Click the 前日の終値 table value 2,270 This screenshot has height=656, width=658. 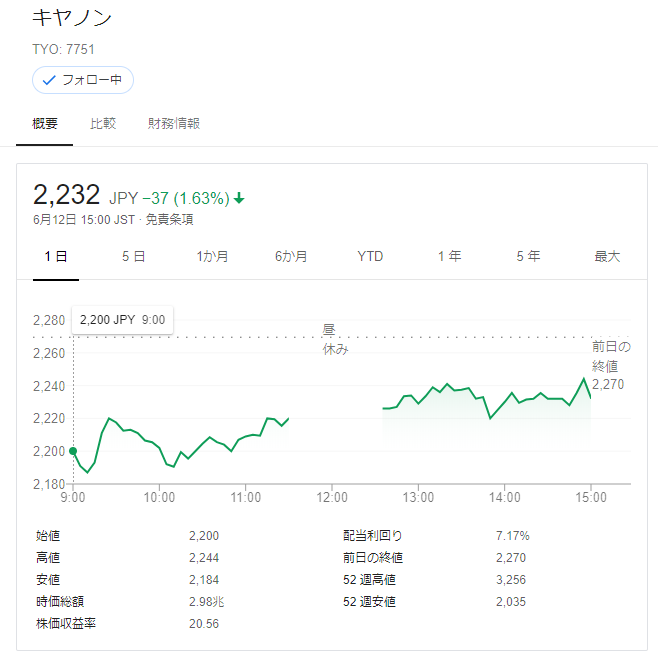click(511, 558)
